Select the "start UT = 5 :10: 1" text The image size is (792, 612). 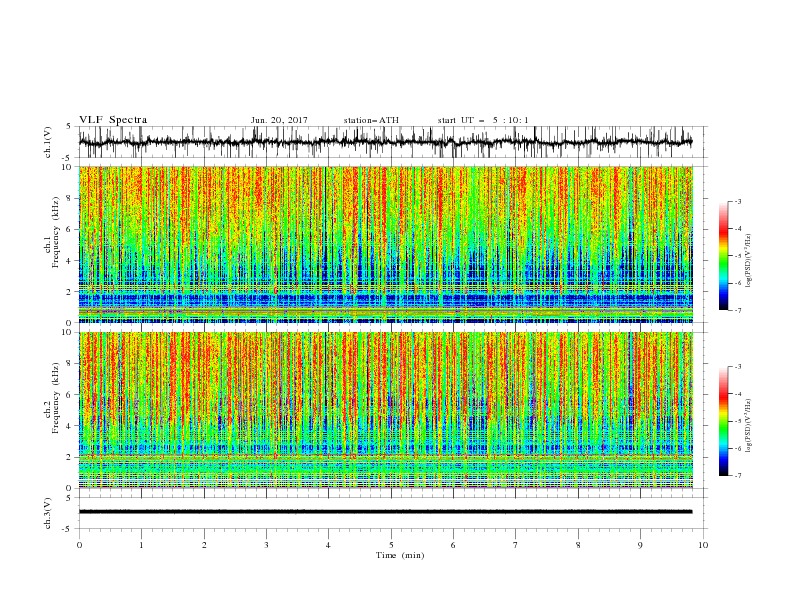[x=483, y=120]
